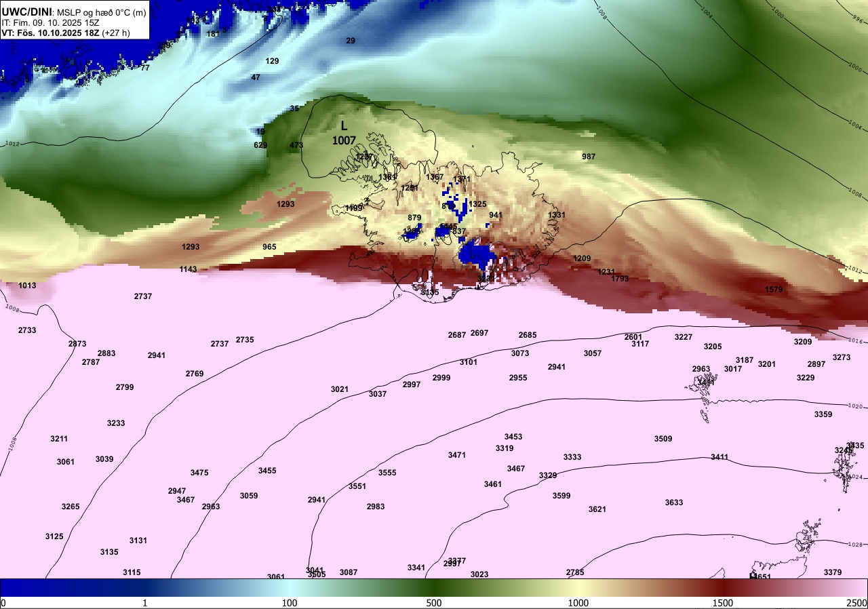The width and height of the screenshot is (868, 609).
Task: Click the VT: Fös. 10.10.2025 18Z valid time
Action: pos(65,33)
